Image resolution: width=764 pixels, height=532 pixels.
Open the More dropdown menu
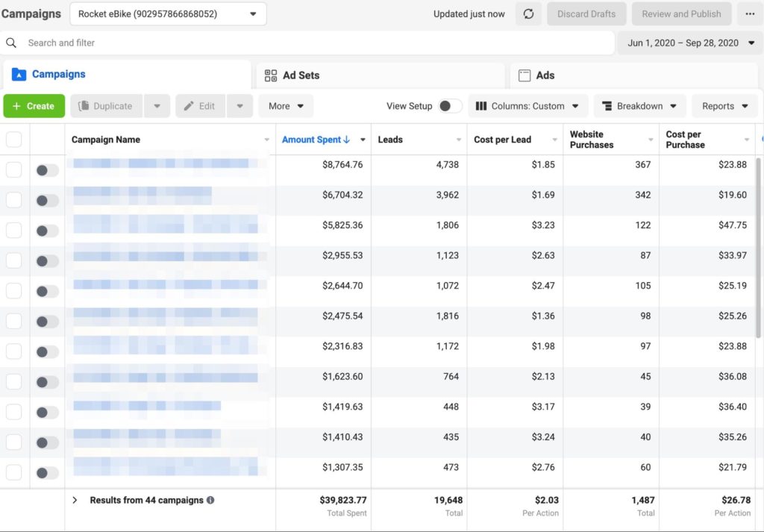click(286, 106)
